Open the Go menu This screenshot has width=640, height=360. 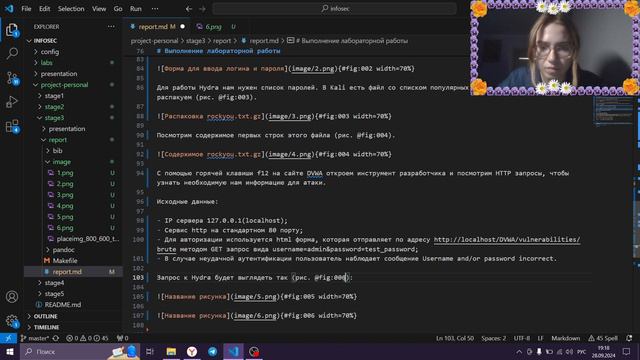[118, 9]
